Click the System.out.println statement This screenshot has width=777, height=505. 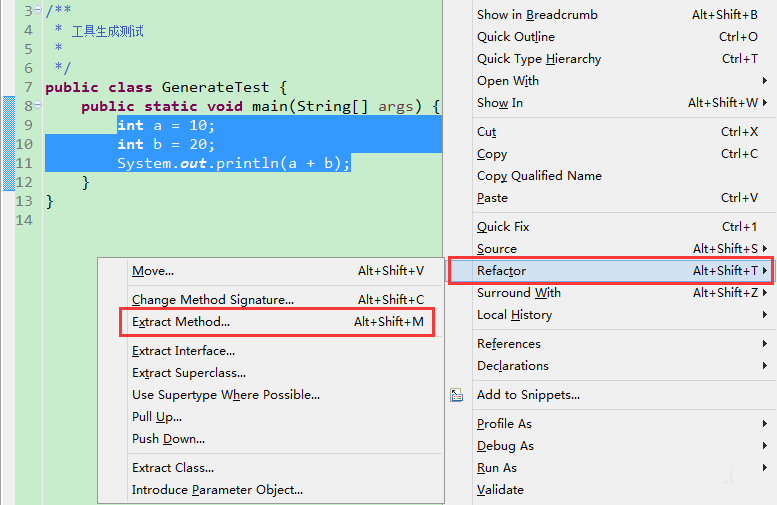[234, 163]
